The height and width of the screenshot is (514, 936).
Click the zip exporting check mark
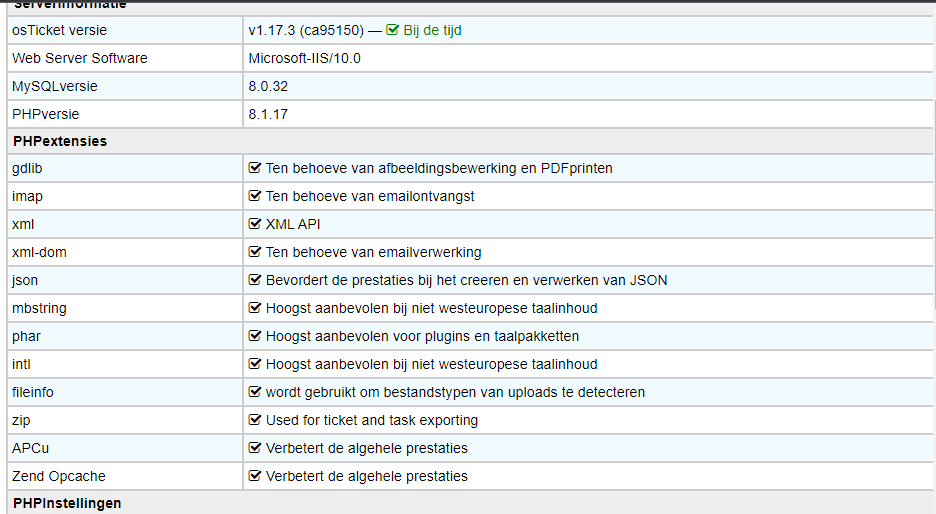255,420
